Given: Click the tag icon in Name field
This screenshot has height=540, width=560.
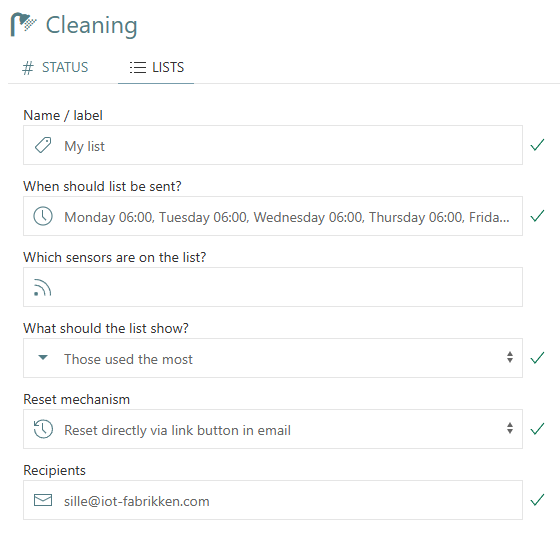Looking at the screenshot, I should [x=43, y=145].
